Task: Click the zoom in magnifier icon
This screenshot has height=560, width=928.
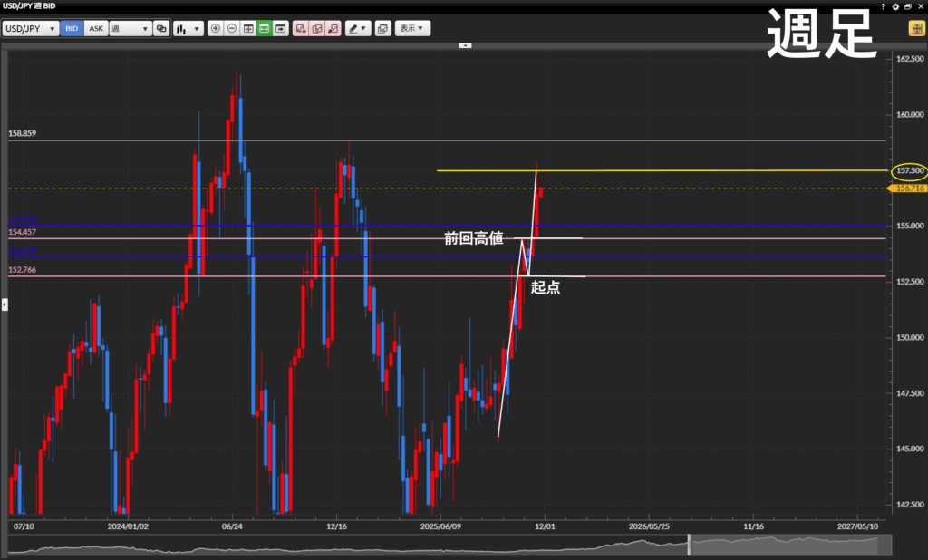Action: pyautogui.click(x=215, y=28)
